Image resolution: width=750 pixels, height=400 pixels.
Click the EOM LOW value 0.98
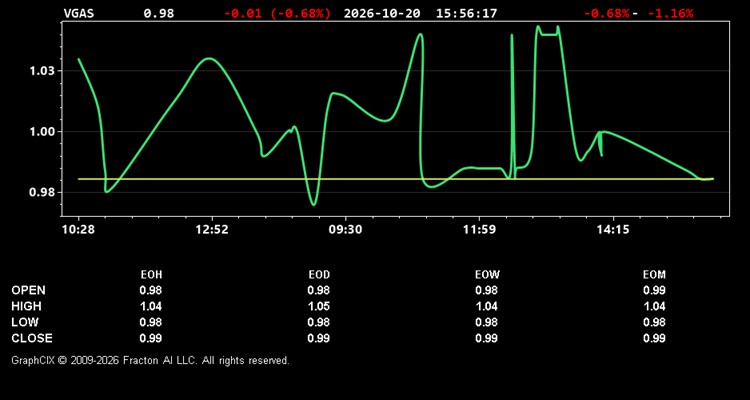[x=654, y=322]
